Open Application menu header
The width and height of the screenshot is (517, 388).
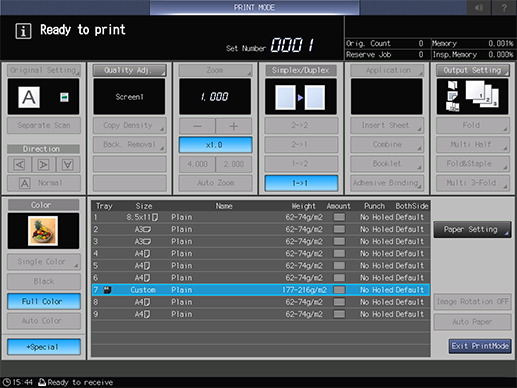387,70
